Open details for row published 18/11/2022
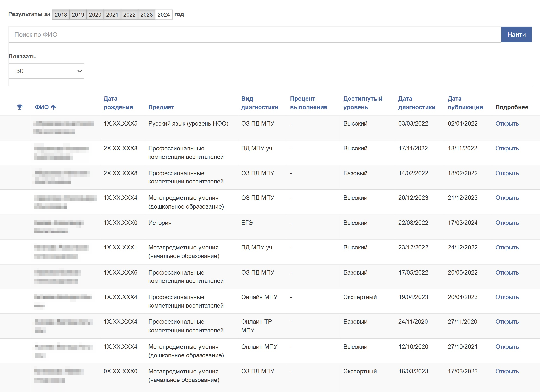Viewport: 540px width, 392px height. pyautogui.click(x=507, y=148)
